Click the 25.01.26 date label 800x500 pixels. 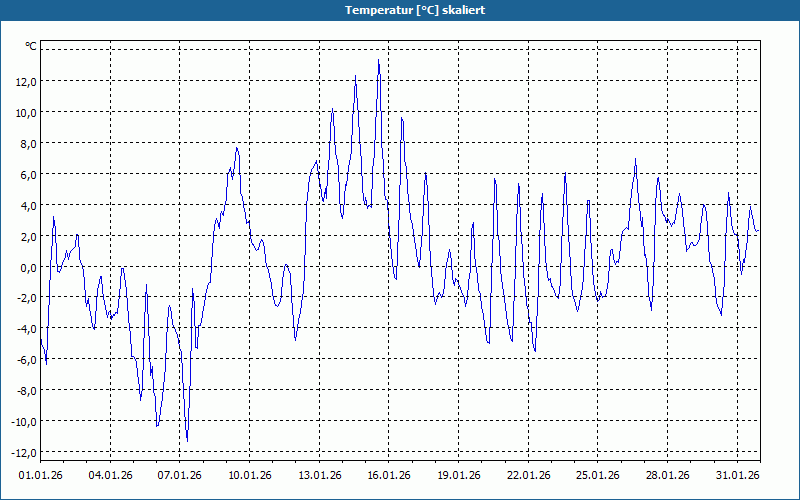(598, 476)
